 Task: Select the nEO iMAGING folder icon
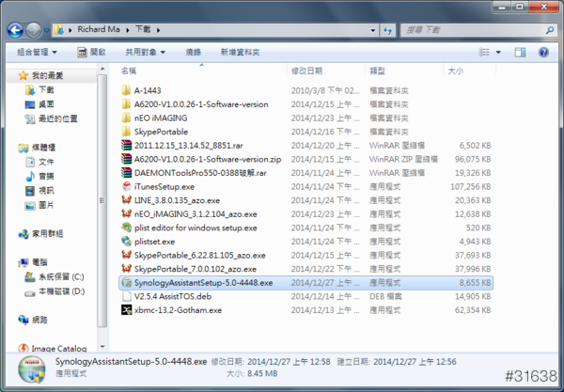(x=126, y=118)
